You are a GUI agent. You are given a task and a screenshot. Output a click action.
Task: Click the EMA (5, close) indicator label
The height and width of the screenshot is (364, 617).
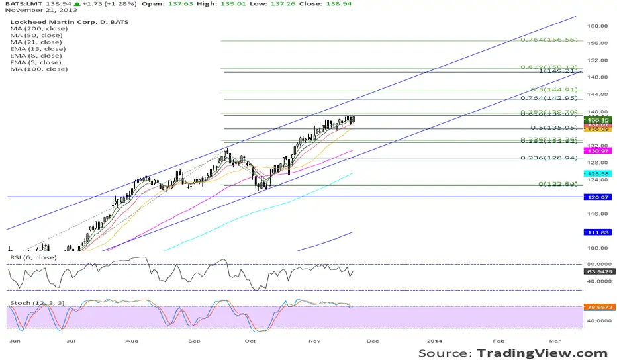click(36, 62)
